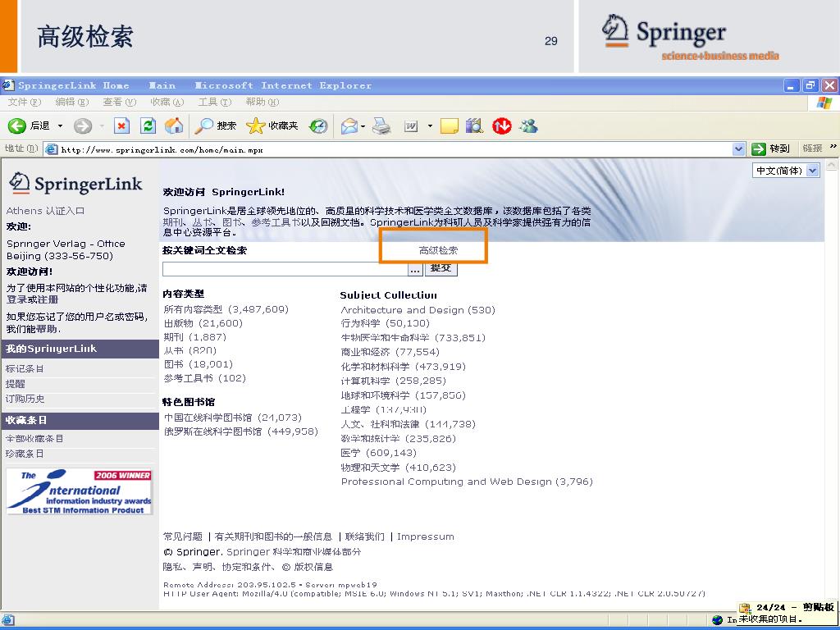
Task: Click the Athens 认证入口 link
Action: (x=46, y=211)
